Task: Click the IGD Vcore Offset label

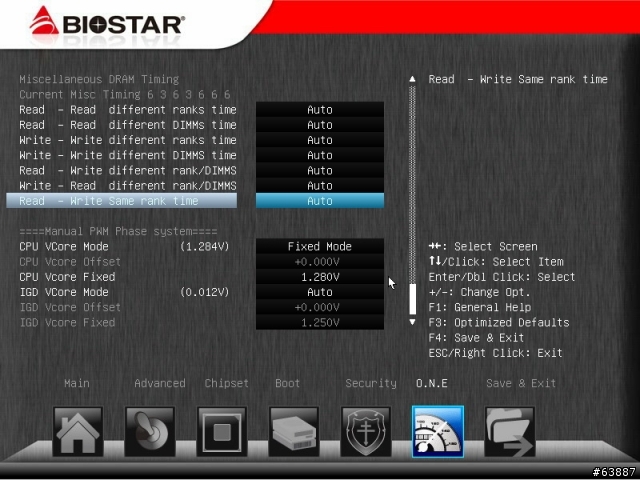Action: [70, 307]
